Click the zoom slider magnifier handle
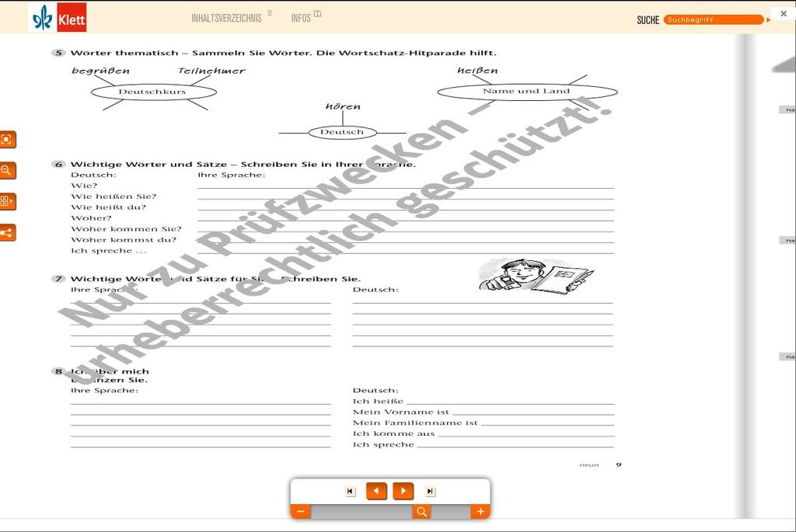The width and height of the screenshot is (796, 532). (x=421, y=511)
